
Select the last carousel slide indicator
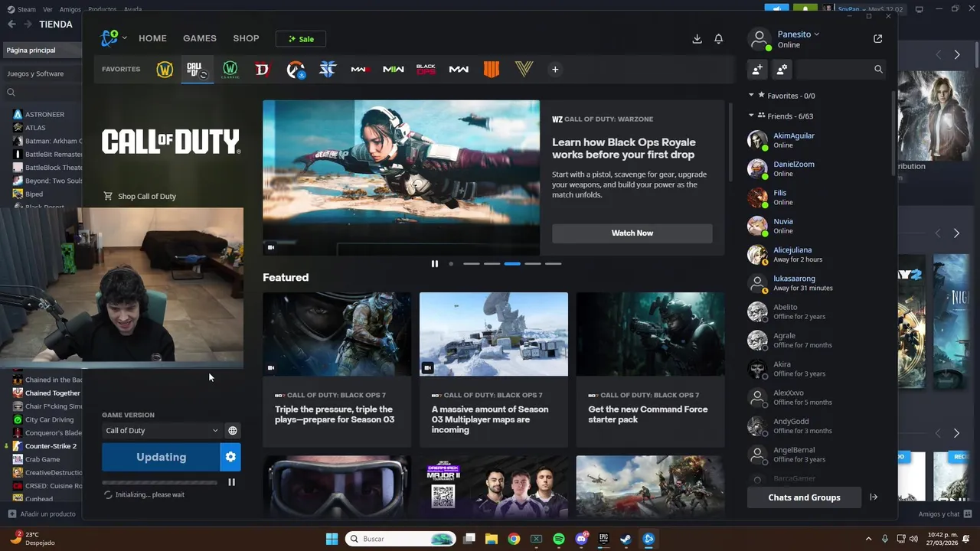pyautogui.click(x=553, y=263)
